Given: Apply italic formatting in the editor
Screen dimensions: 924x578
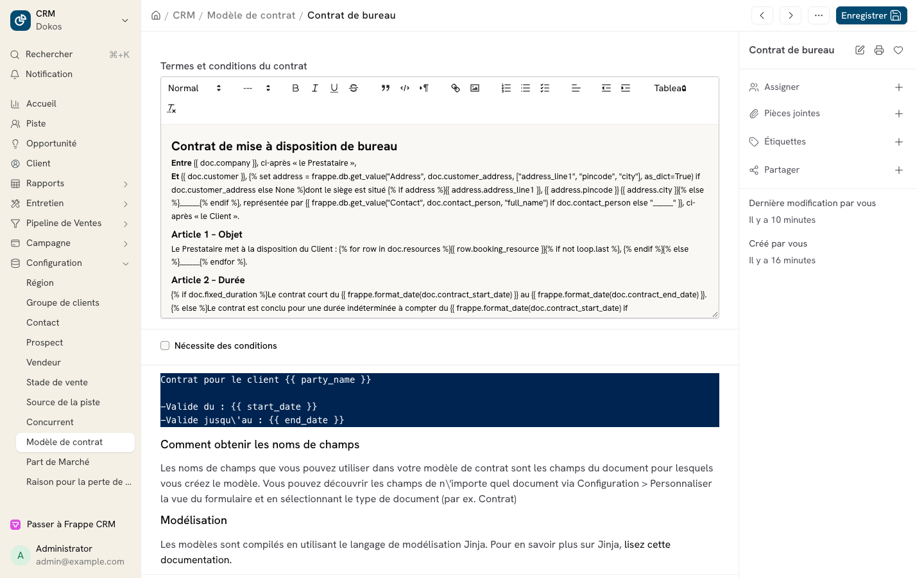Looking at the screenshot, I should pyautogui.click(x=315, y=88).
